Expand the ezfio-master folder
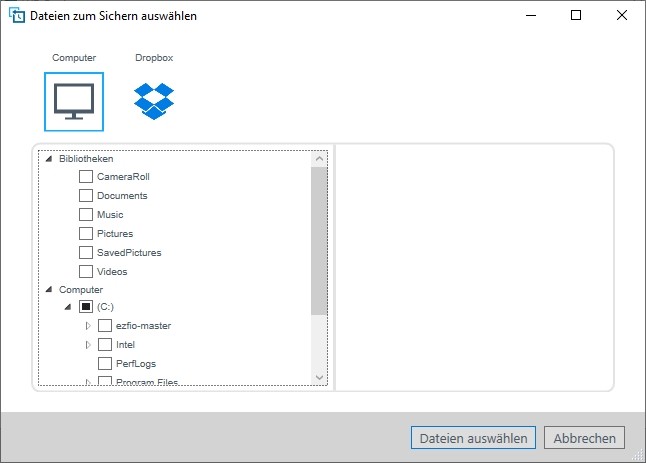Viewport: 646px width, 463px height. pyautogui.click(x=88, y=326)
